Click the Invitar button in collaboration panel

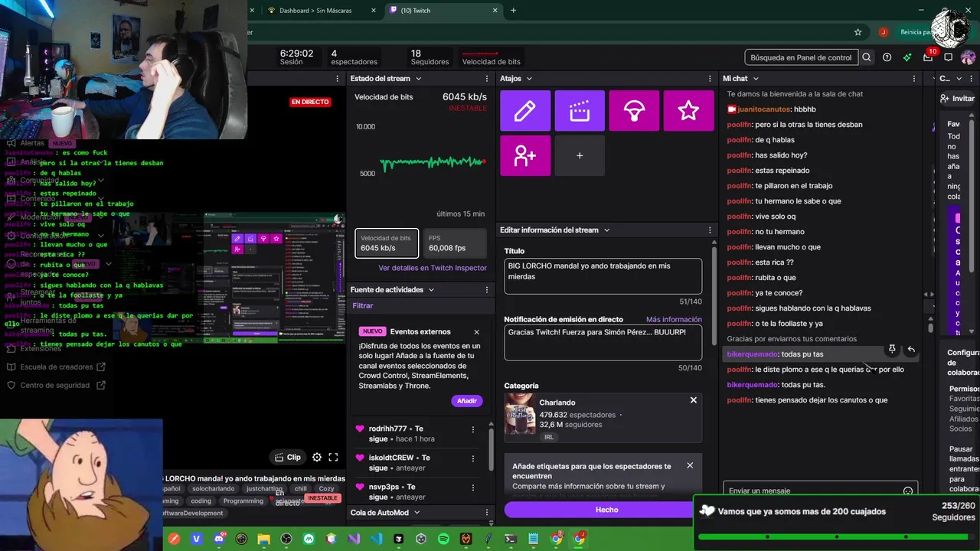point(958,99)
